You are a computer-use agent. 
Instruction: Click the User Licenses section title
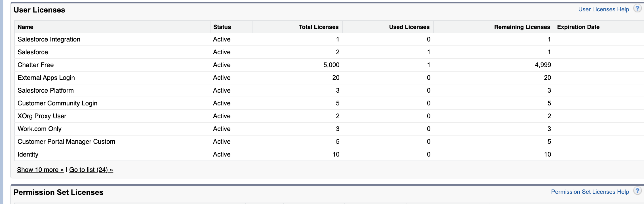pos(39,10)
